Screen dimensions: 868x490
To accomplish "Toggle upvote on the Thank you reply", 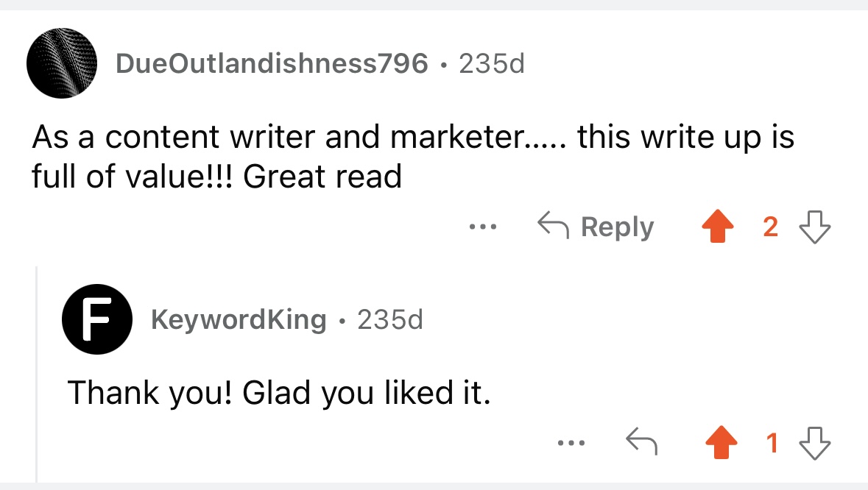I will click(721, 442).
